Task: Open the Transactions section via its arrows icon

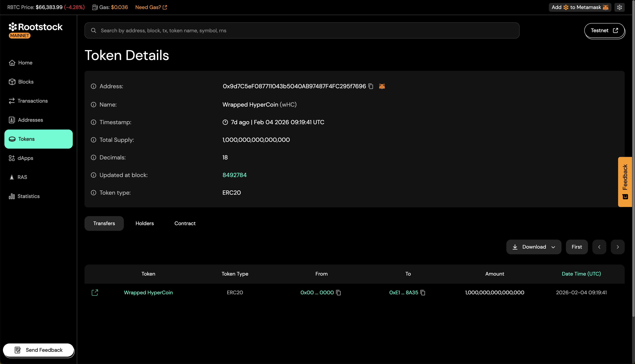Action: 12,101
